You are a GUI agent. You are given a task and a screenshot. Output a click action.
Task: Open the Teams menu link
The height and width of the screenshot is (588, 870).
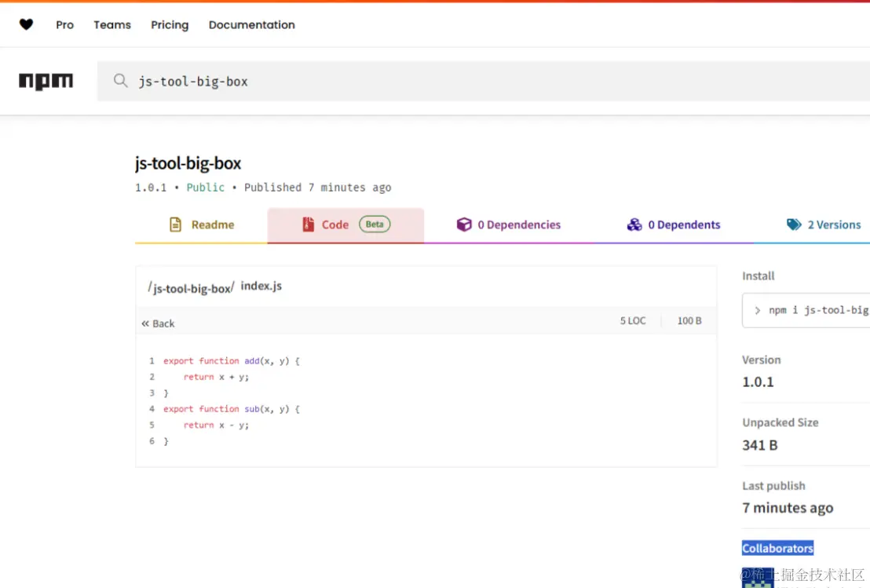pos(112,25)
